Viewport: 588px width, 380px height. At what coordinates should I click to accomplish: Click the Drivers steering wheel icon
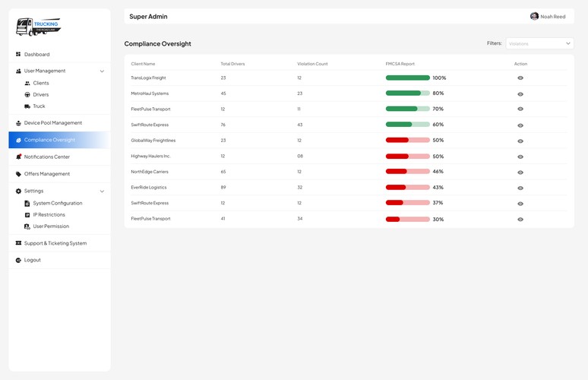pyautogui.click(x=27, y=95)
